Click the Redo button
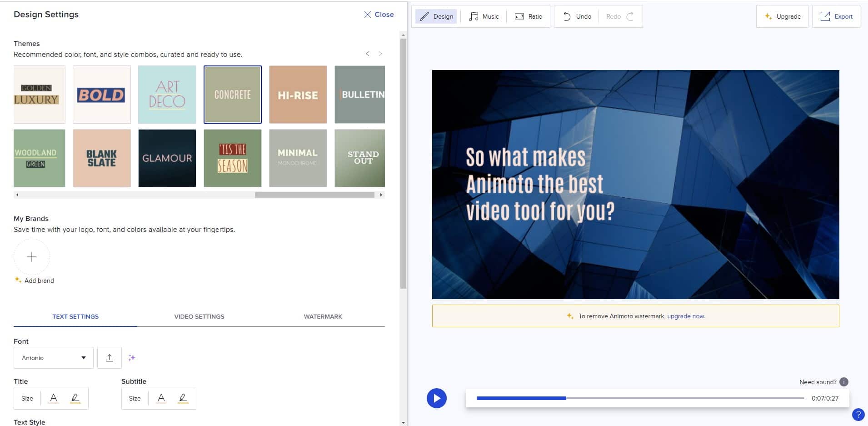Image resolution: width=868 pixels, height=426 pixels. click(620, 16)
